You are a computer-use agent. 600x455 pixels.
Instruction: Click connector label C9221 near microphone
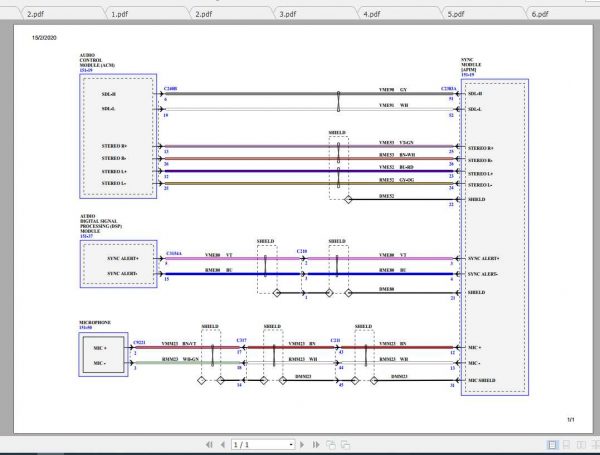(139, 342)
